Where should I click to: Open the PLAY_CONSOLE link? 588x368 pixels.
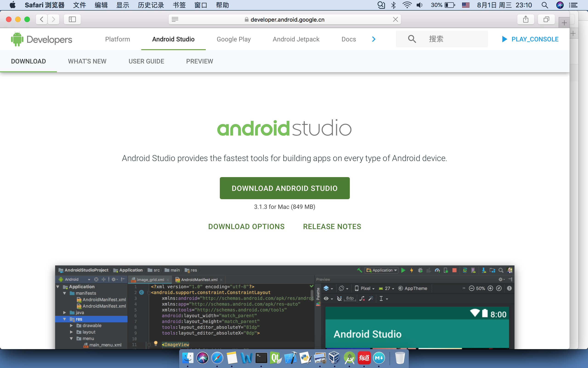coord(530,39)
